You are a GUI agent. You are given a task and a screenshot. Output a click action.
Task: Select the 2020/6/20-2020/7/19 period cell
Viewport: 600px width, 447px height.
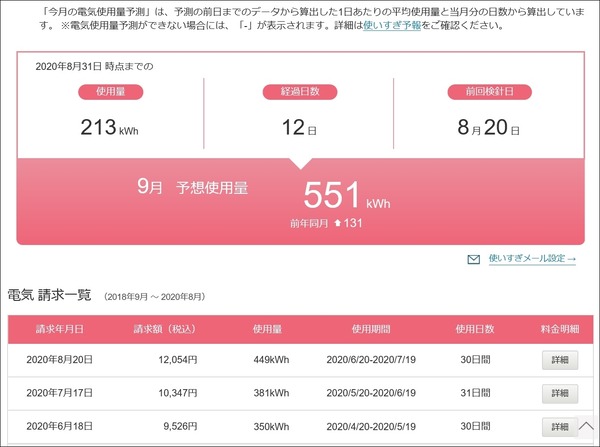pyautogui.click(x=371, y=360)
